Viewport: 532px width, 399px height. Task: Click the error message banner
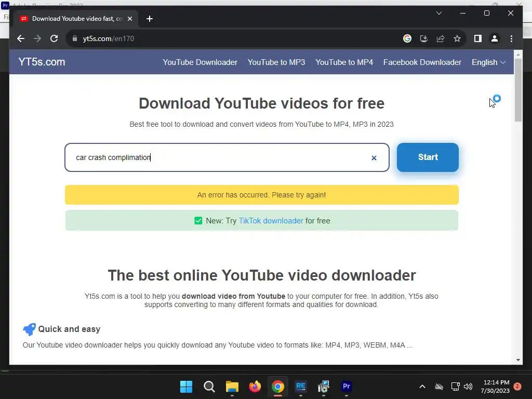262,195
